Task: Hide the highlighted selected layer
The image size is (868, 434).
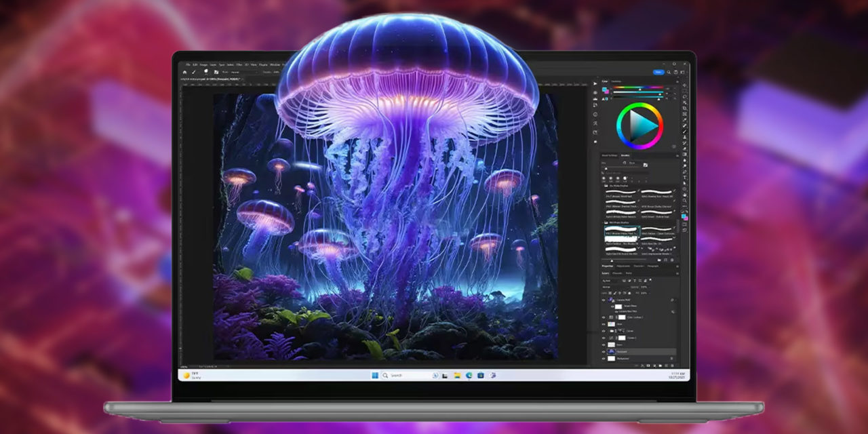Action: (604, 351)
